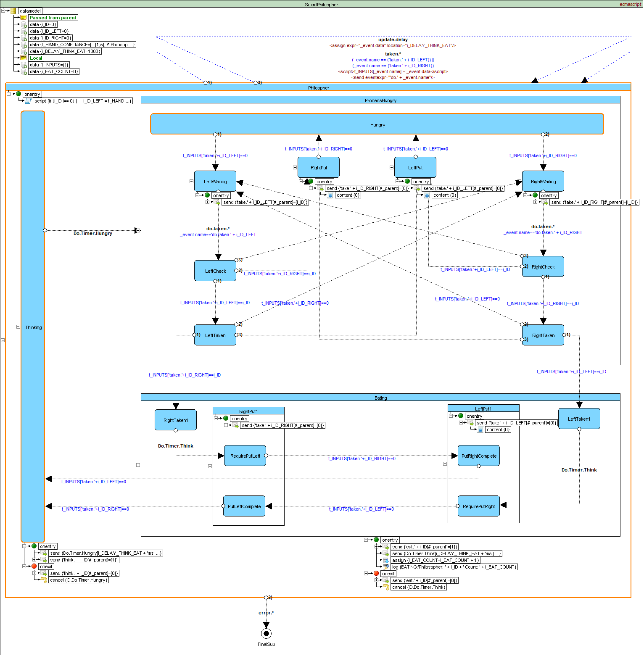The width and height of the screenshot is (644, 656).
Task: Click the datamodel folder icon
Action: pyautogui.click(x=13, y=11)
